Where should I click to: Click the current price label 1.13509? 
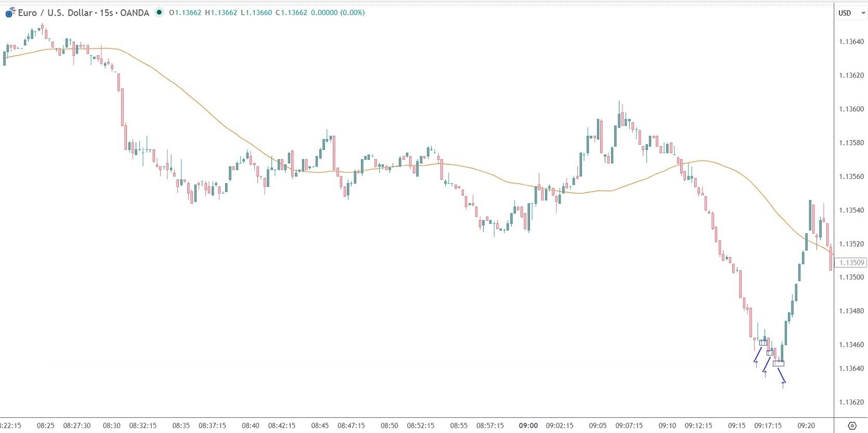point(851,263)
